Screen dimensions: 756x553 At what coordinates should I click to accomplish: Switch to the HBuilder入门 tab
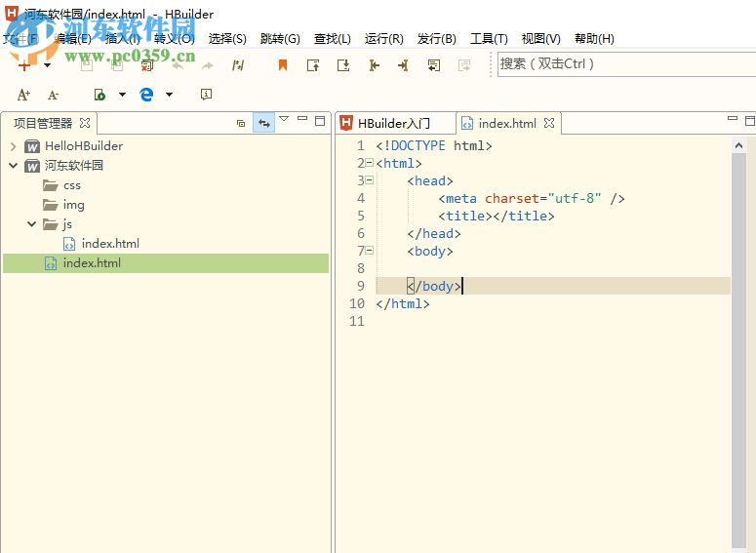pos(394,124)
